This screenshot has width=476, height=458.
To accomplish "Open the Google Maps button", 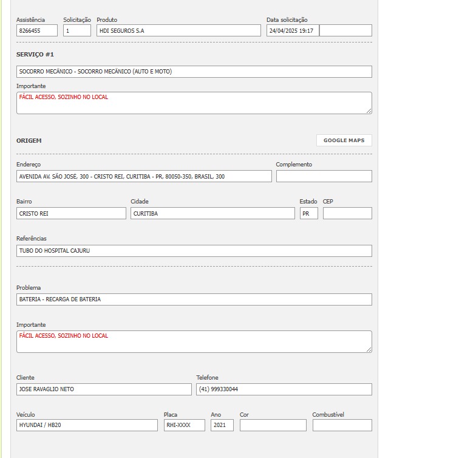I will tap(344, 140).
